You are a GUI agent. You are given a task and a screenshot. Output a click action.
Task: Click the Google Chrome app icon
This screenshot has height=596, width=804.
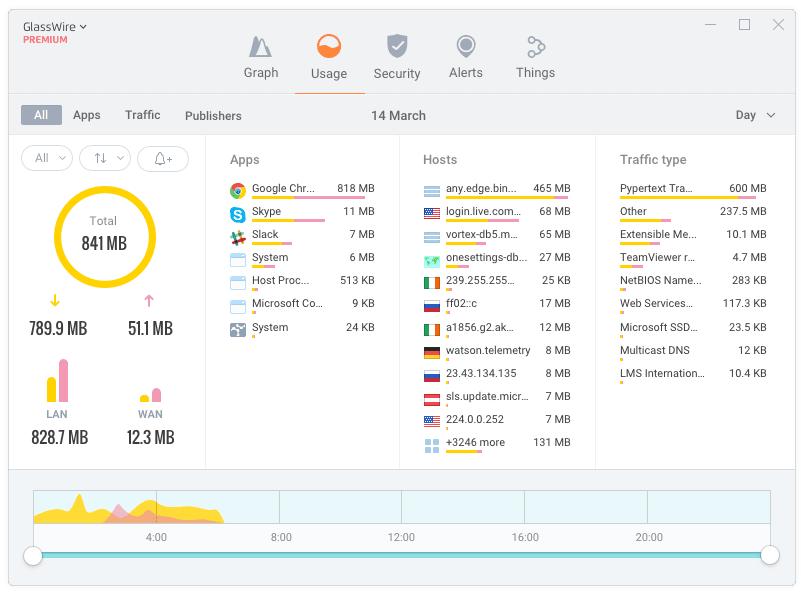(x=237, y=191)
